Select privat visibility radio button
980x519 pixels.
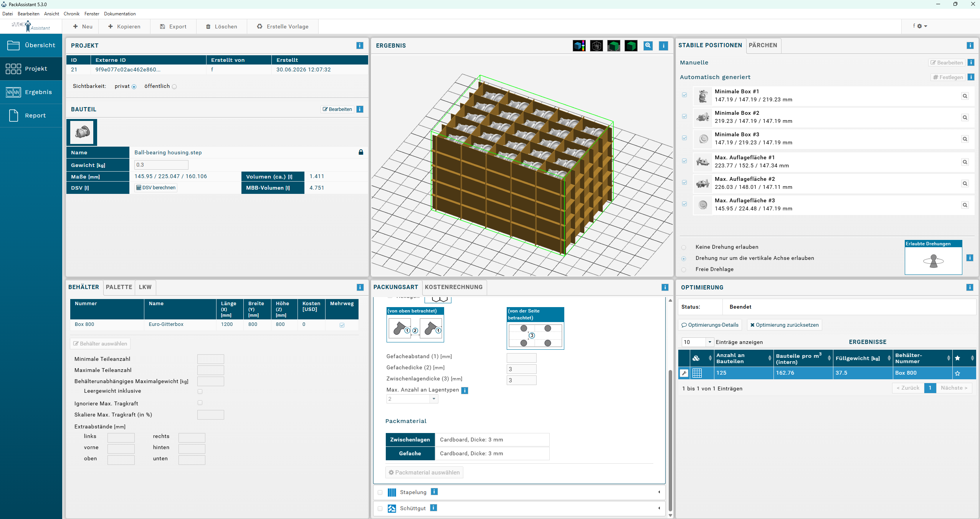(x=134, y=87)
